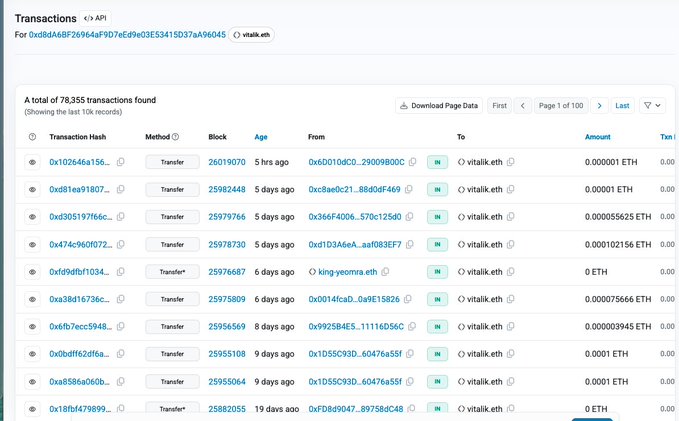Screen dimensions: 679x421
Task: Click question mark icon left of Transaction Hash header
Action: click(x=32, y=137)
